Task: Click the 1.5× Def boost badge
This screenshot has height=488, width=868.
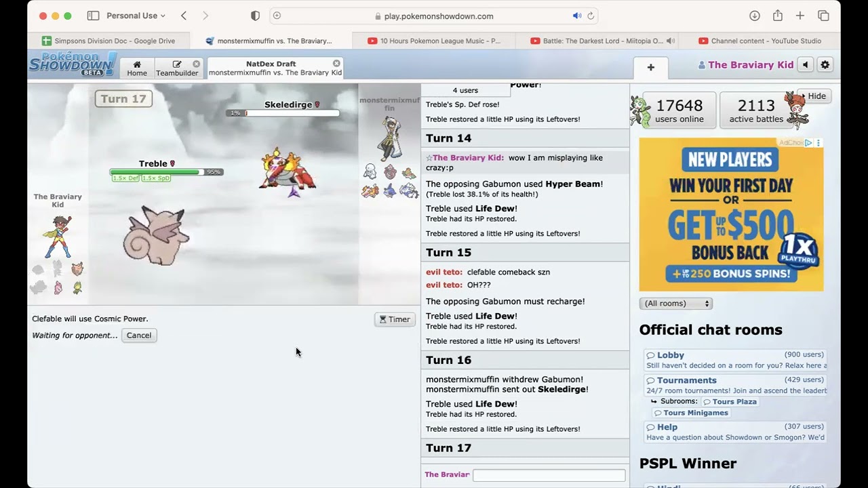Action: tap(126, 178)
